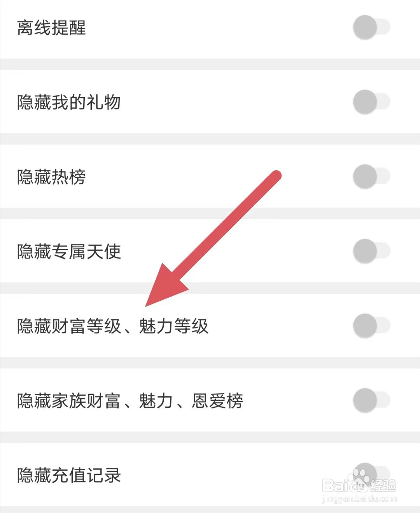Click 隐藏财富等级、魅力等级 label text
This screenshot has height=513, width=420.
click(113, 326)
